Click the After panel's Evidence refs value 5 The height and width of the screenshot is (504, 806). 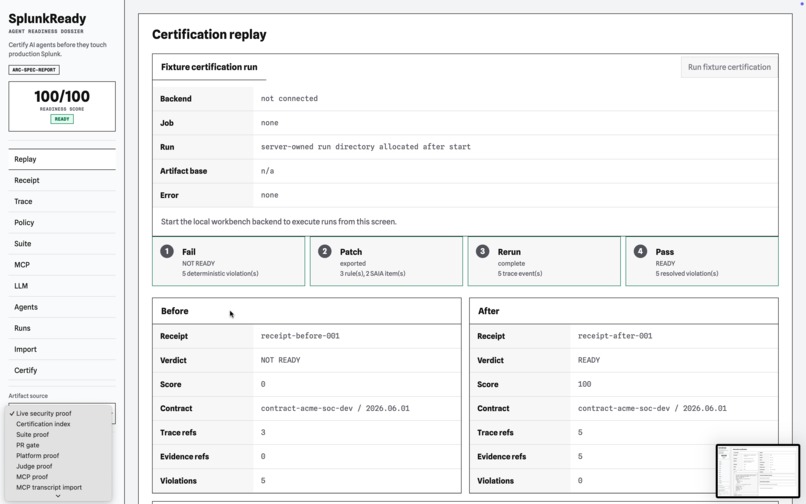tap(580, 457)
